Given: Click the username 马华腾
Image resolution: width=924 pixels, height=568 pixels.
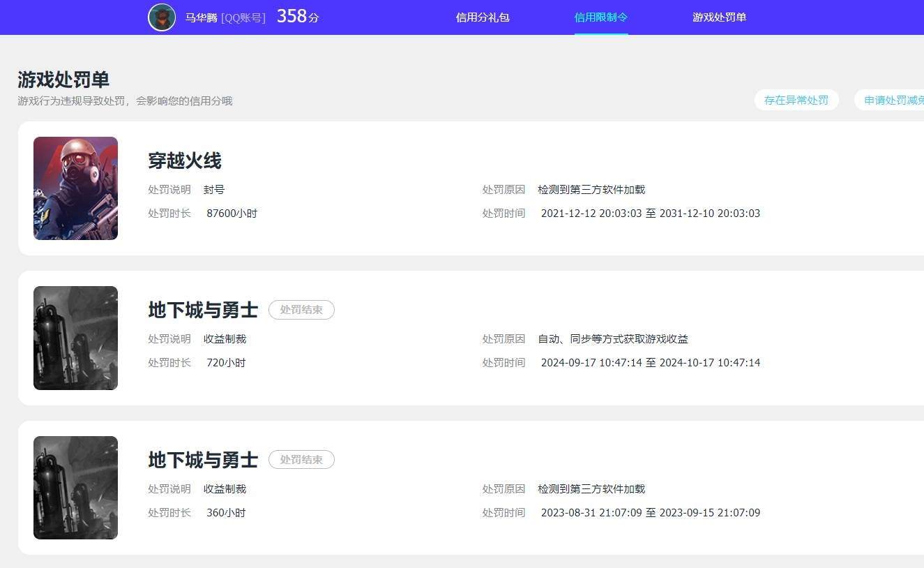Looking at the screenshot, I should (x=202, y=18).
